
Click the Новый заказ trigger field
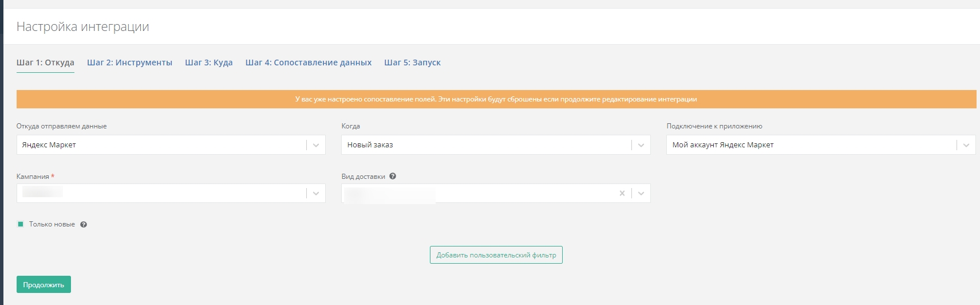pyautogui.click(x=485, y=145)
